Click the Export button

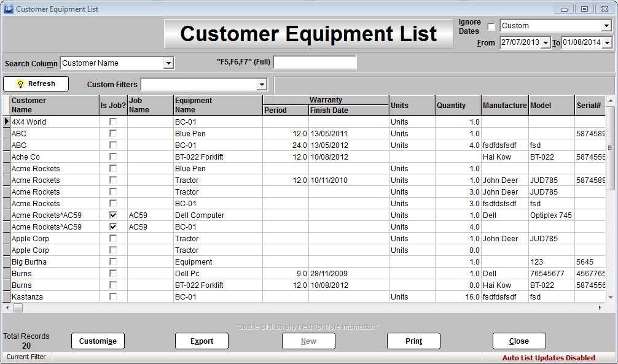pyautogui.click(x=201, y=341)
